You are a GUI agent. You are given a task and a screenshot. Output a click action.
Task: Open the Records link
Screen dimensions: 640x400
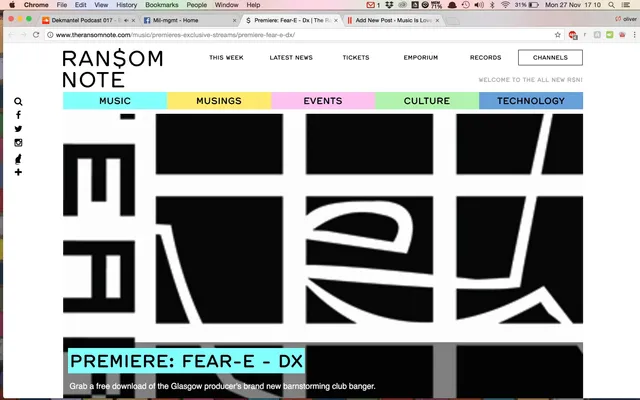click(x=485, y=58)
